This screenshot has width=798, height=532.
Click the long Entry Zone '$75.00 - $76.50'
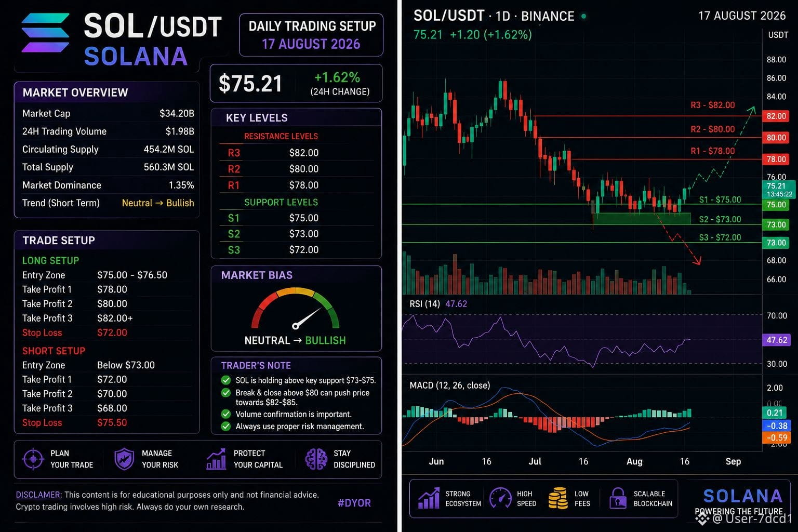pos(132,275)
